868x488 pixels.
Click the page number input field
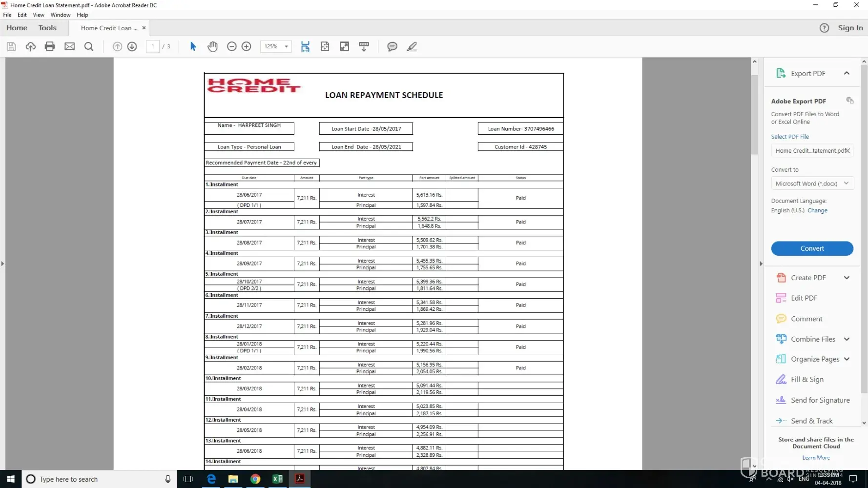coord(153,46)
